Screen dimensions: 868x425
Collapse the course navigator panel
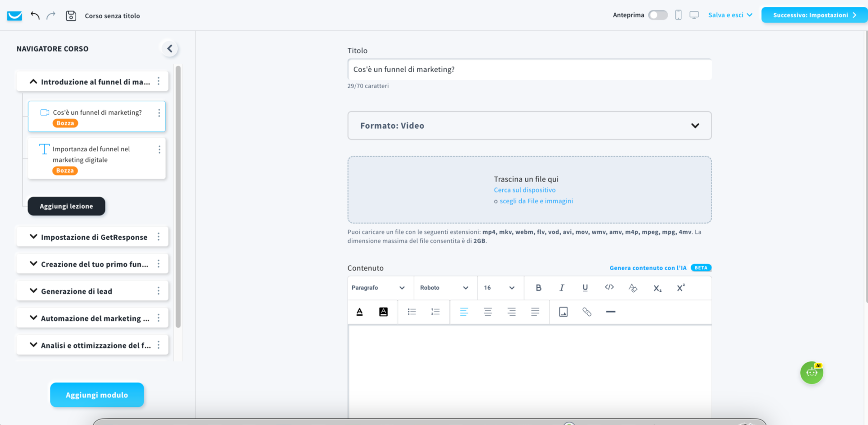click(x=170, y=49)
